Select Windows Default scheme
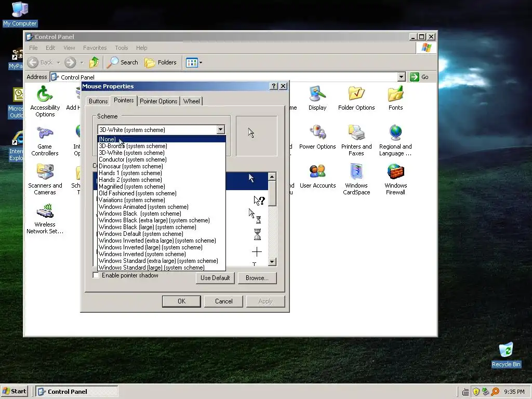 (x=162, y=234)
